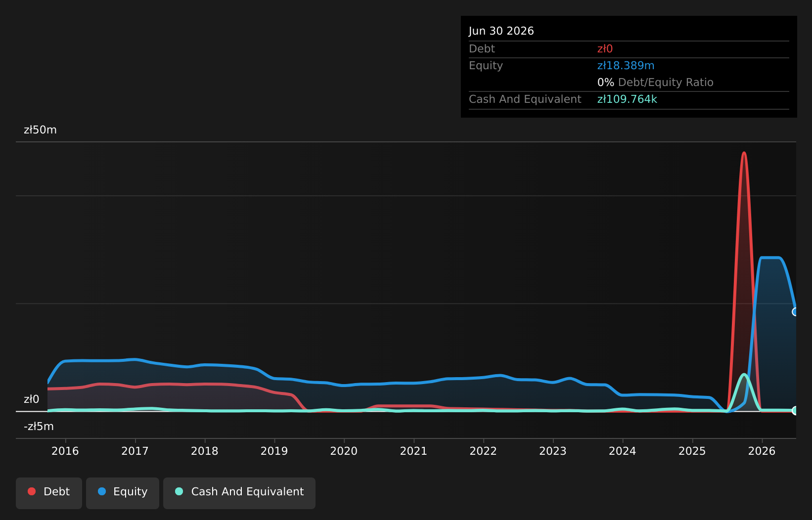Click the zł0 y-axis label
812x520 pixels.
(x=31, y=399)
